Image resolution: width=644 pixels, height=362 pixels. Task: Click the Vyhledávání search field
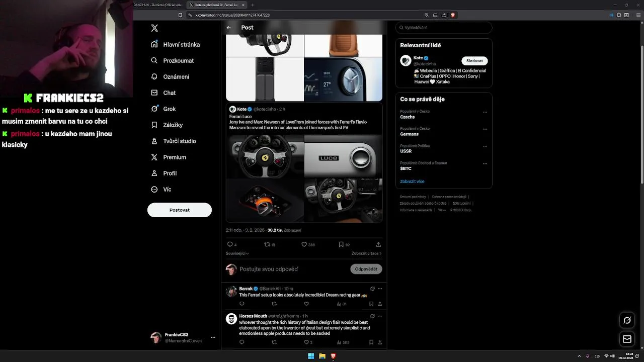[444, 28]
